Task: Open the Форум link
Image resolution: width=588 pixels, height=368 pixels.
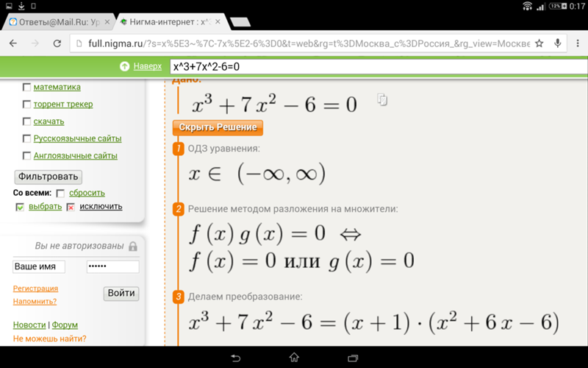Action: coord(65,325)
